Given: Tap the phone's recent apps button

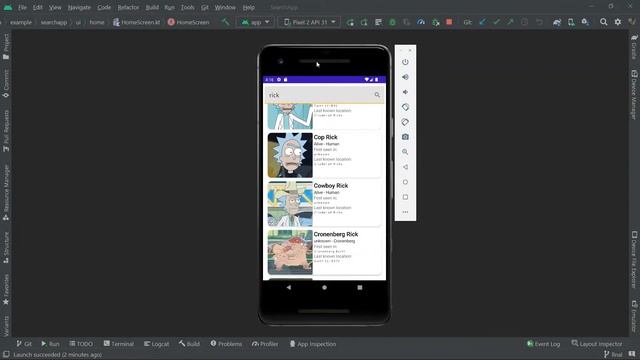Looking at the screenshot, I should 360,287.
